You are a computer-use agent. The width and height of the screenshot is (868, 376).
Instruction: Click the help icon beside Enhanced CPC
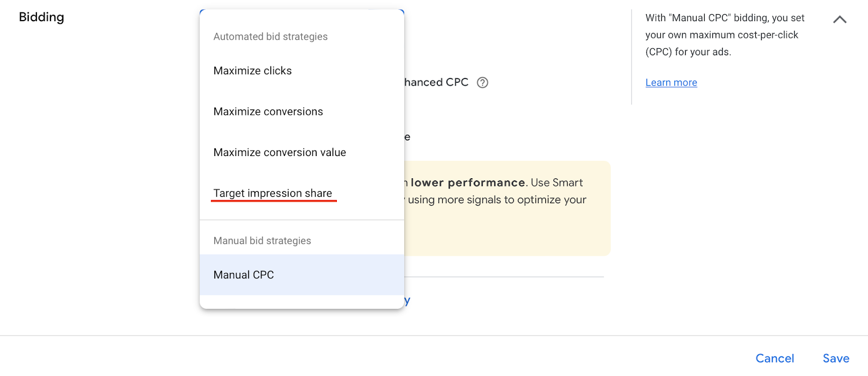point(482,82)
